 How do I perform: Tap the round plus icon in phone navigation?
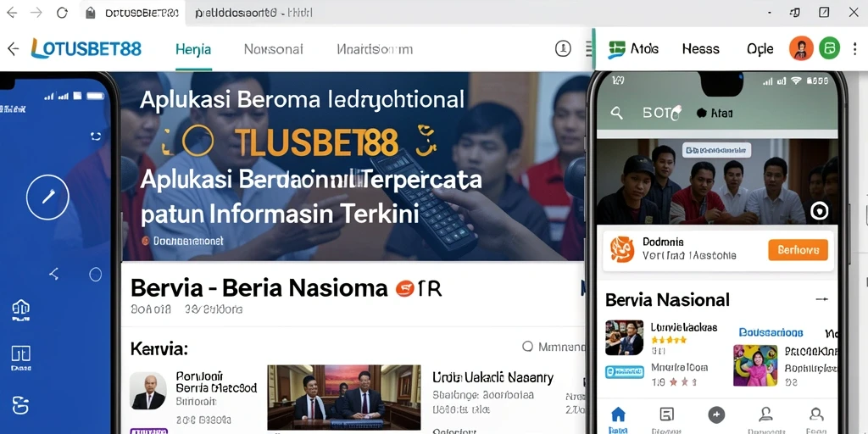point(716,415)
